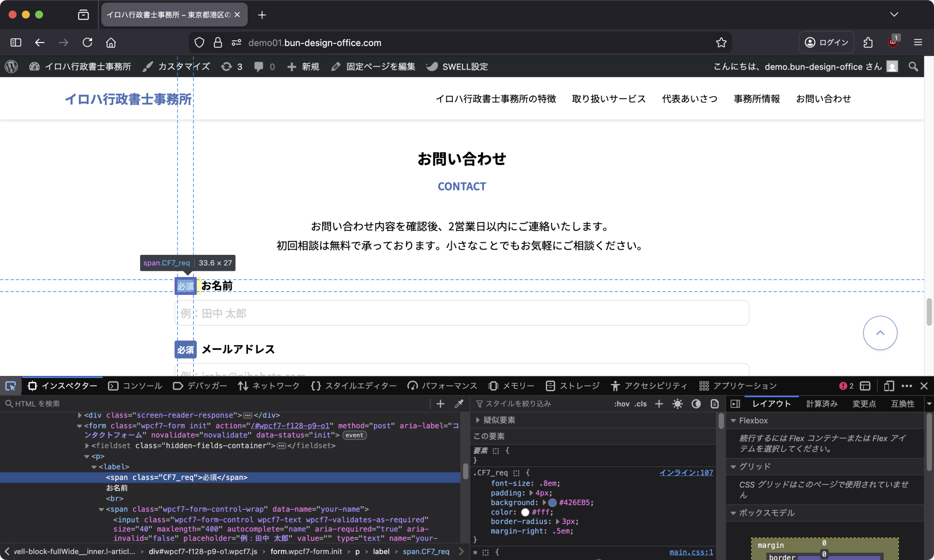This screenshot has height=560, width=934.
Task: Expand the 疑似要素 pseudo-elements section
Action: click(x=478, y=420)
